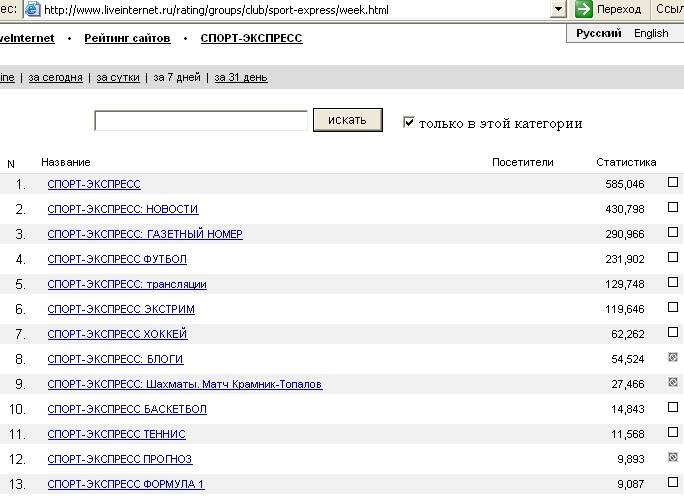Tick the checkbox for СПОРТ-ЭКСПРЕСС ХОККЕЙ row

[673, 332]
